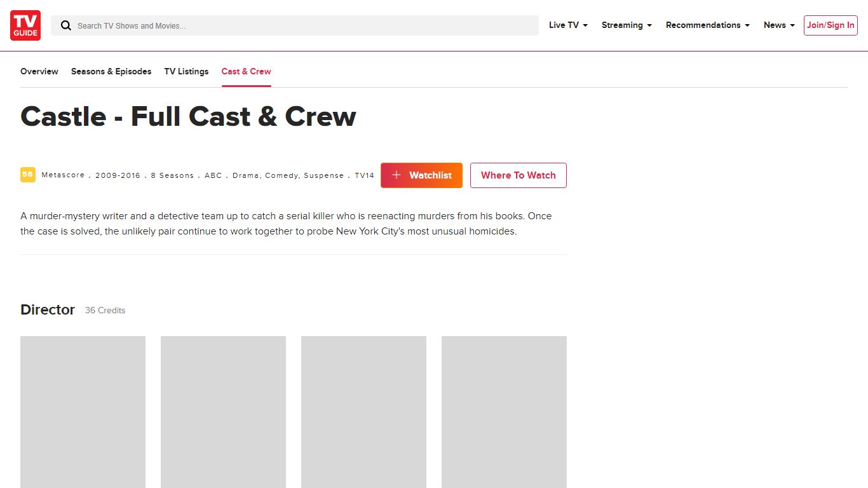Switch to the Overview tab

pos(39,71)
